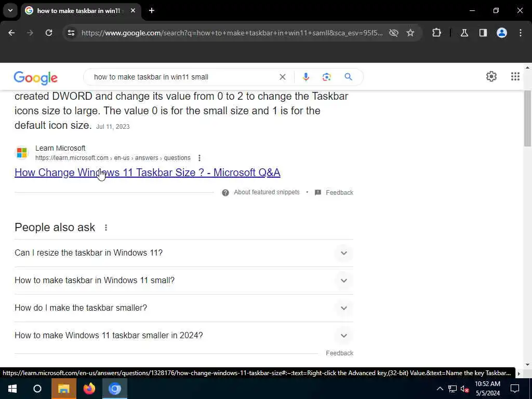Screen dimensions: 532x399
Task: Select the 'how to make taskbar in win11' tab
Action: [x=81, y=10]
